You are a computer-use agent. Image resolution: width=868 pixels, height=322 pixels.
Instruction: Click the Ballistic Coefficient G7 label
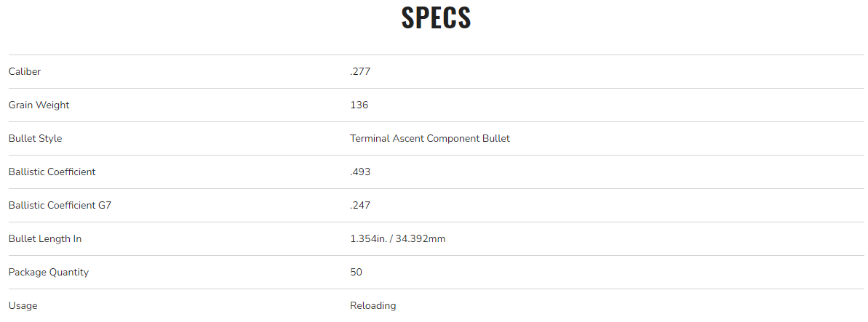coord(60,205)
